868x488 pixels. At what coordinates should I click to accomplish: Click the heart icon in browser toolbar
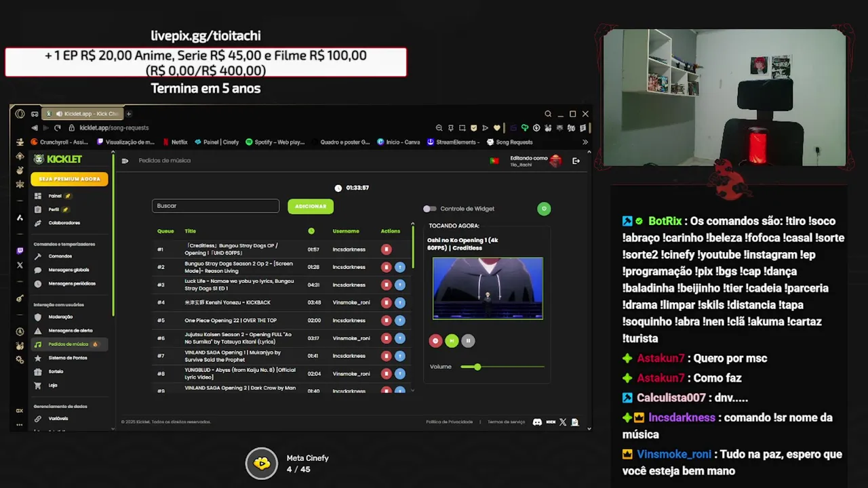(497, 127)
